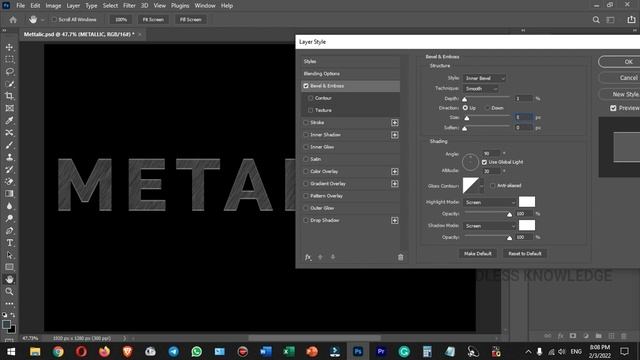The image size is (640, 360).
Task: Click the Size value input field
Action: (x=523, y=118)
